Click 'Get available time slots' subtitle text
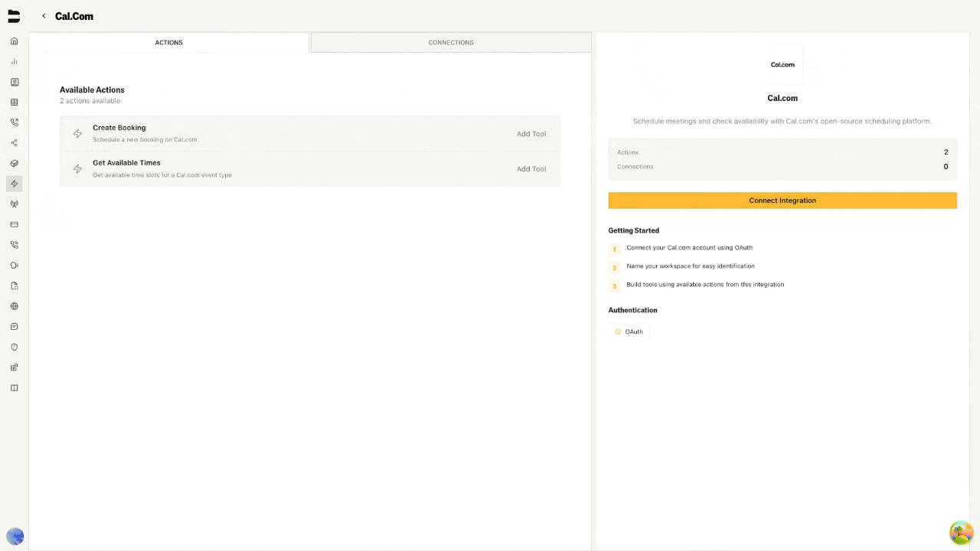The width and height of the screenshot is (980, 551). coord(162,175)
